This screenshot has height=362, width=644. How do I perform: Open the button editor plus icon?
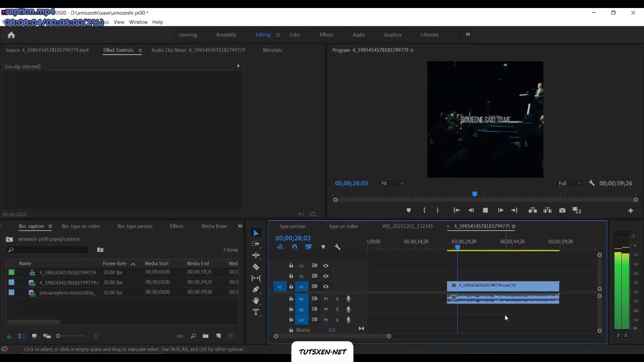click(x=630, y=211)
